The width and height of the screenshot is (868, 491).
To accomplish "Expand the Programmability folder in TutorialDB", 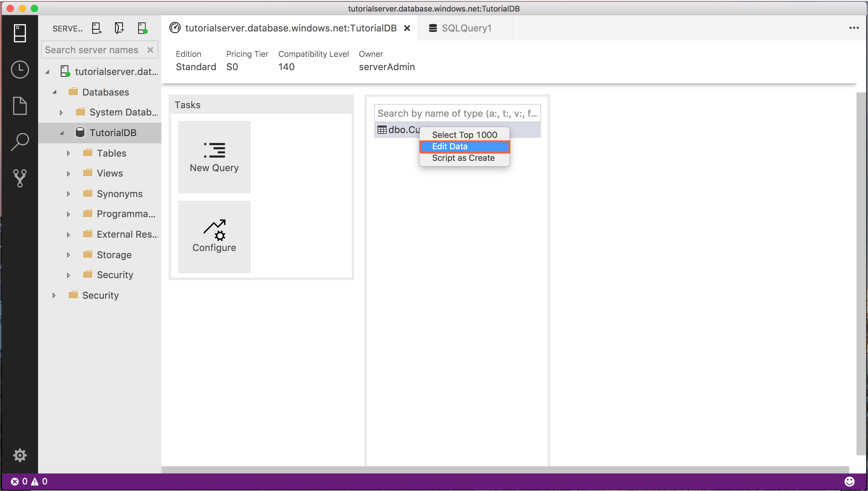I will (x=67, y=214).
